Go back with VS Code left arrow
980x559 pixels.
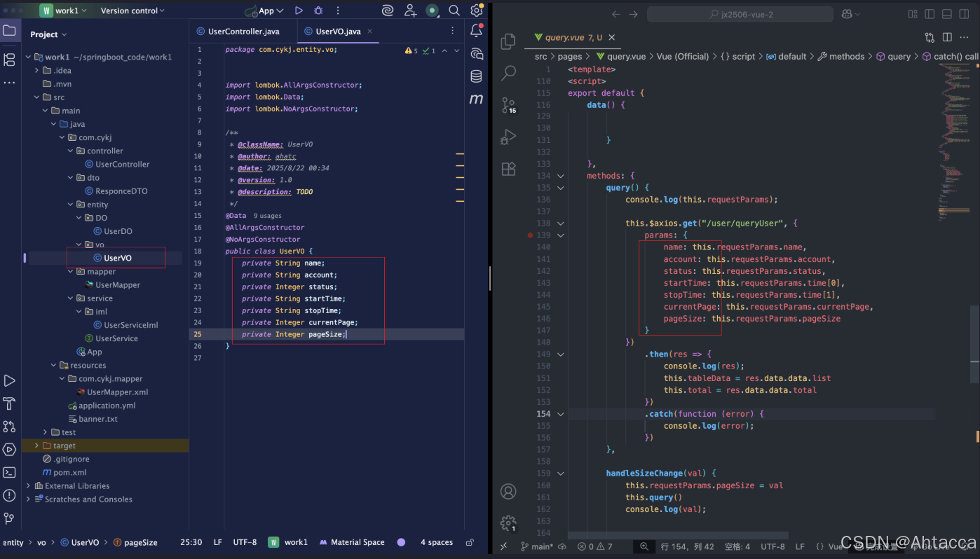[x=616, y=14]
